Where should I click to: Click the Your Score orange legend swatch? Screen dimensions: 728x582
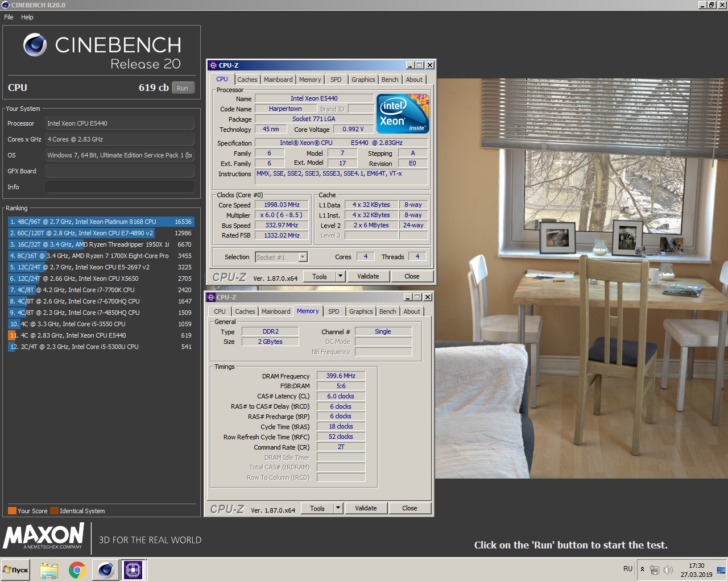click(x=12, y=510)
